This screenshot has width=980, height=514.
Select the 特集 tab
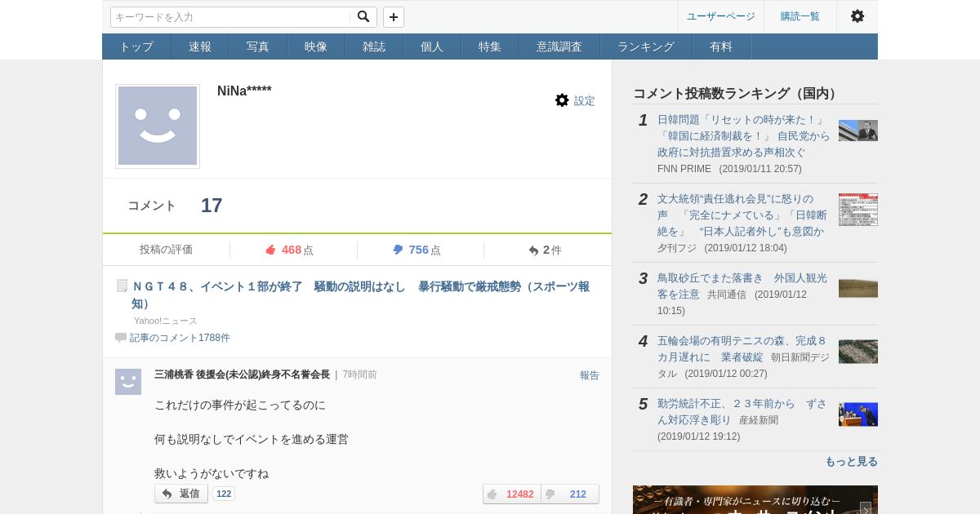click(x=490, y=47)
